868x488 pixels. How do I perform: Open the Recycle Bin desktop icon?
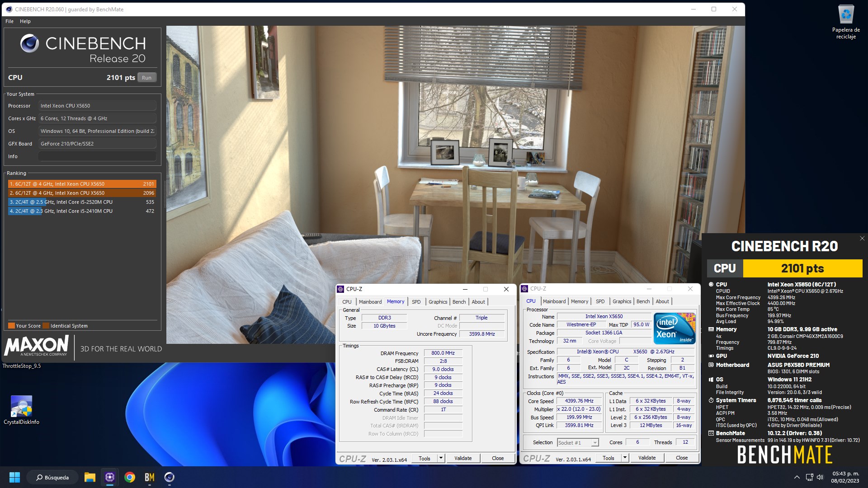pos(846,22)
